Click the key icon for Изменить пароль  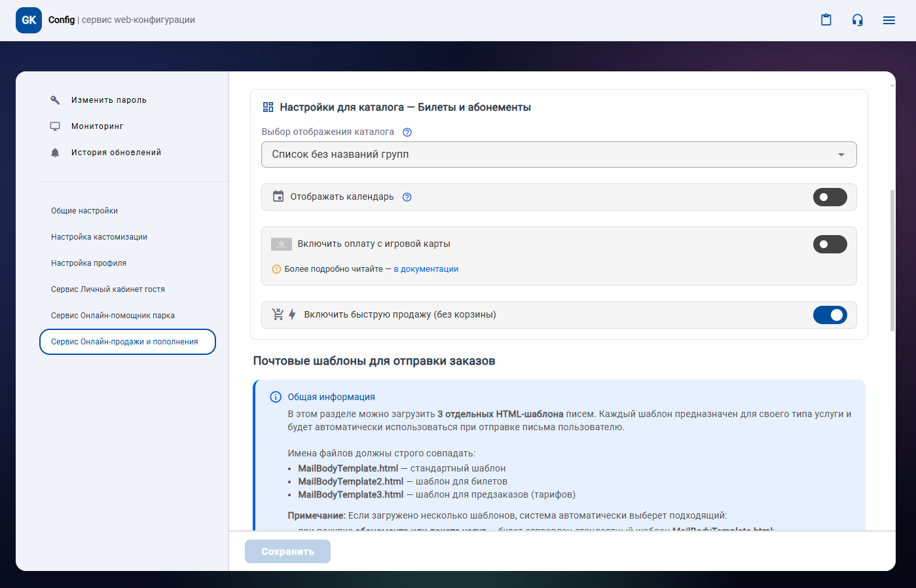point(55,100)
